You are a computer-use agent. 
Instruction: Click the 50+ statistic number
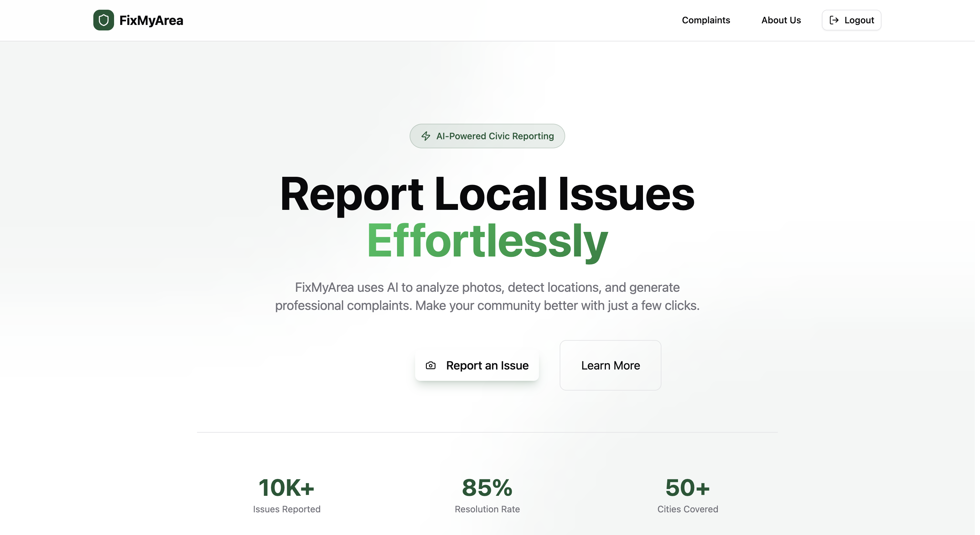[x=687, y=488]
